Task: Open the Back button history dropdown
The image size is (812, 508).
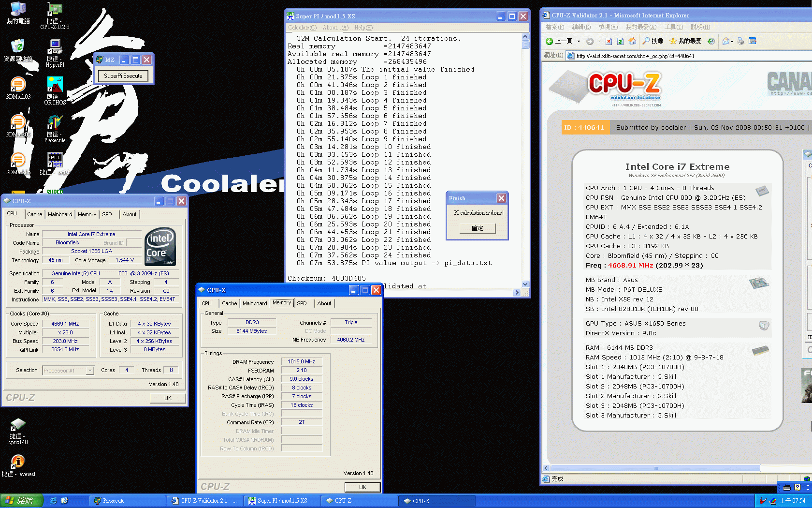Action: 579,42
